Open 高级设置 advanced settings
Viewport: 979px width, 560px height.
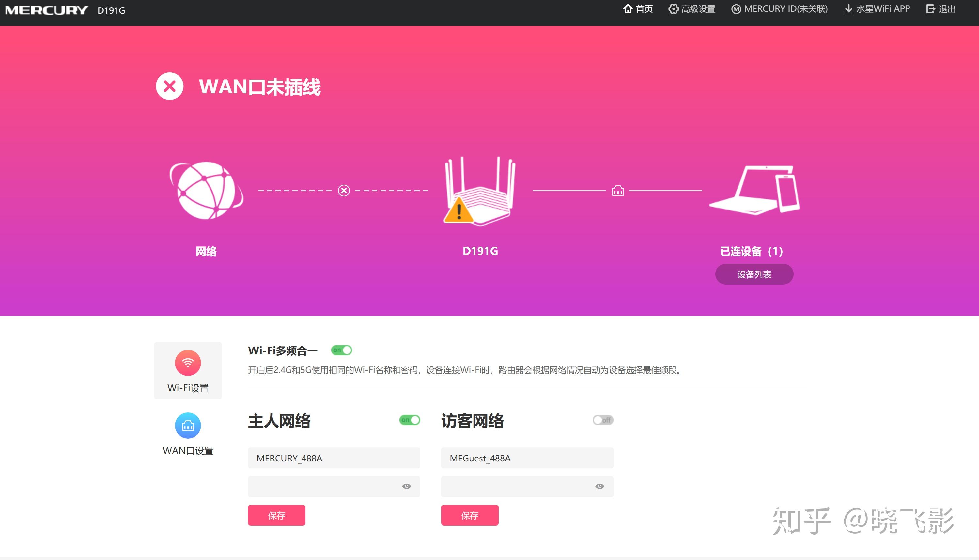point(692,9)
